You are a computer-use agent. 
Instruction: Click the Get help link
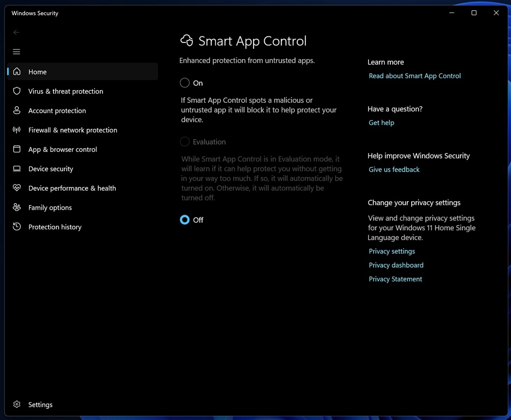pos(381,122)
